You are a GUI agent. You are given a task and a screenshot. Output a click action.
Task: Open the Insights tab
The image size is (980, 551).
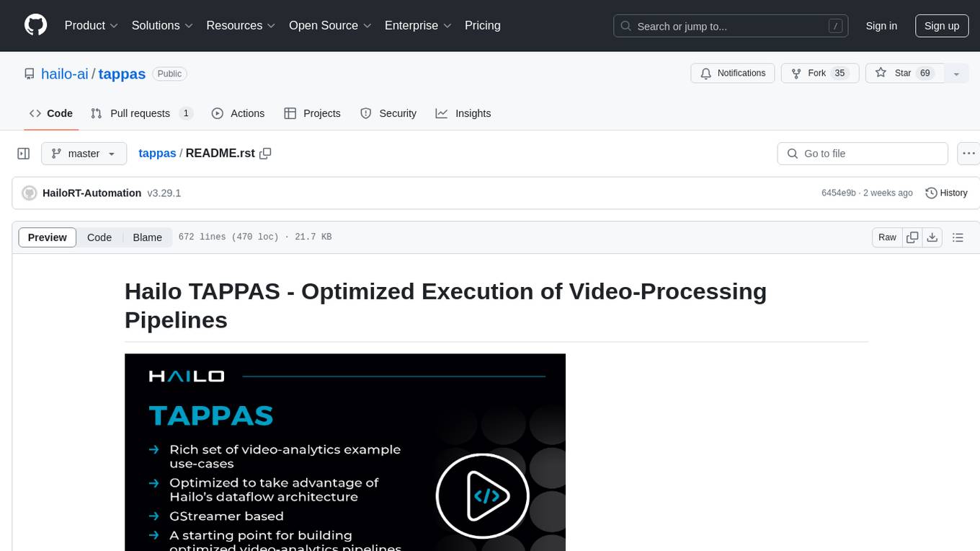[463, 113]
